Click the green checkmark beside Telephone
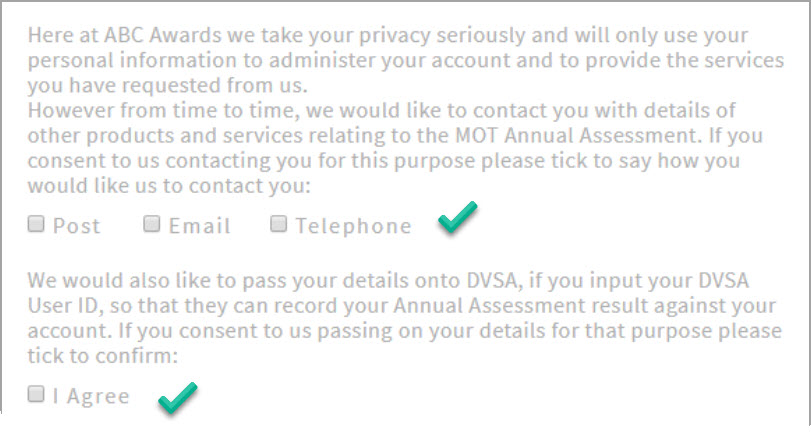 pos(456,217)
